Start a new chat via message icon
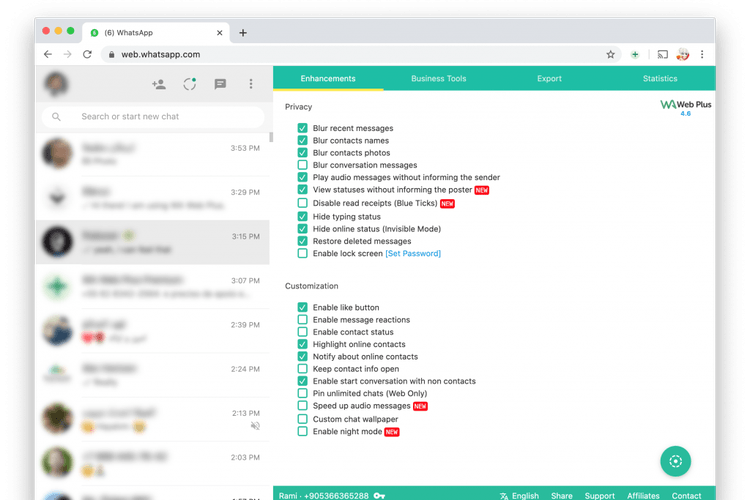Viewport: 750px width, 500px height. (x=220, y=84)
